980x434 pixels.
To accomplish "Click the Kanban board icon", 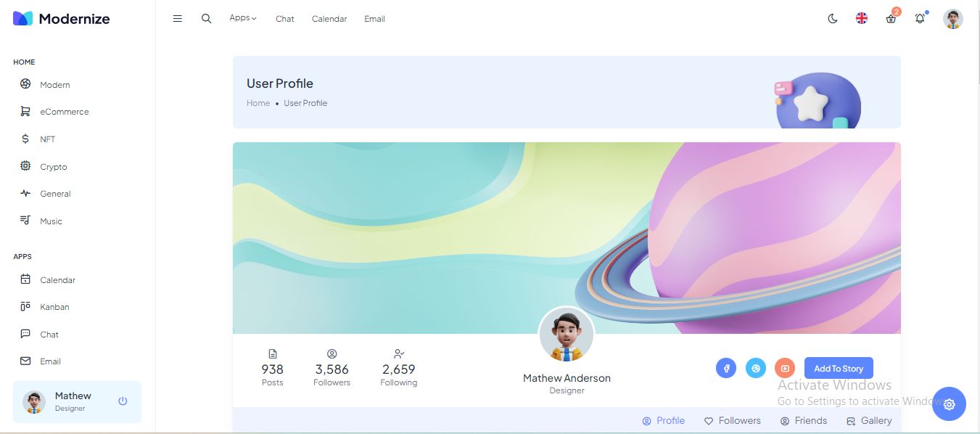I will [25, 306].
